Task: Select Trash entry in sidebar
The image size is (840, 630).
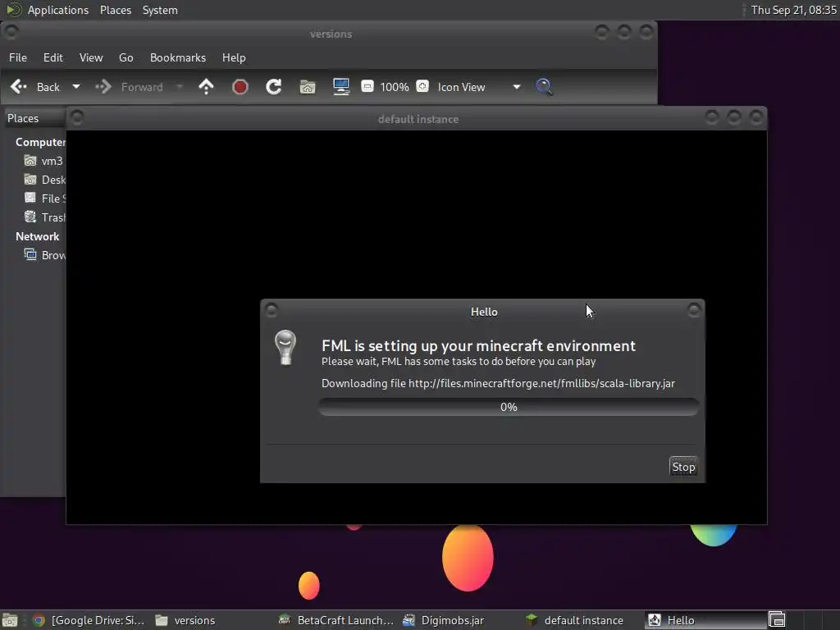Action: (x=44, y=217)
